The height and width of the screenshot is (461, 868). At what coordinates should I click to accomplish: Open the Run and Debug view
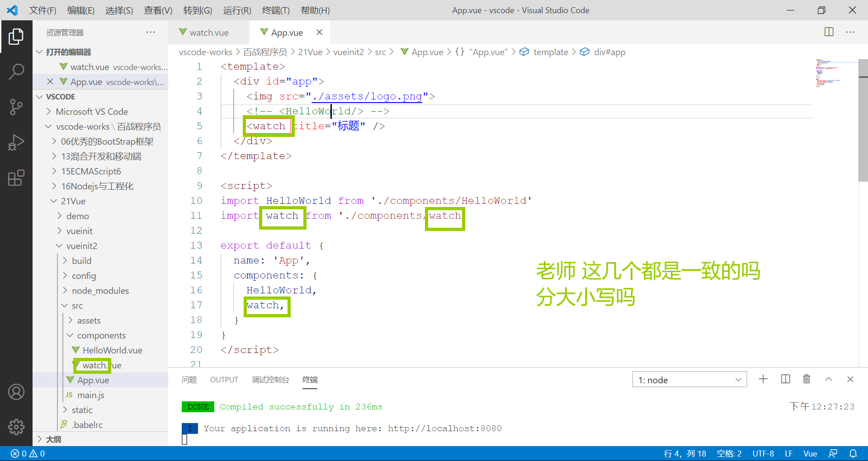(16, 142)
